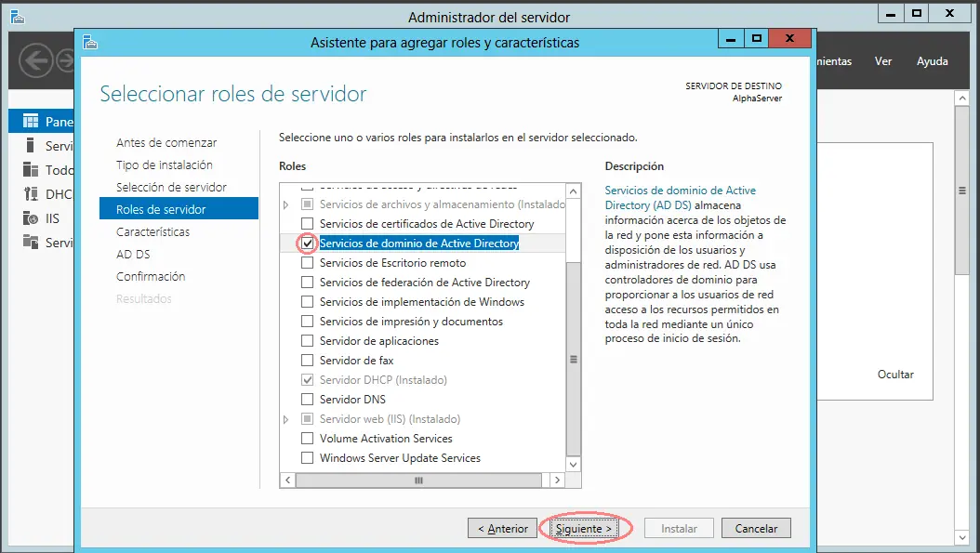Viewport: 980px width, 553px height.
Task: Click roles list scroll down arrow
Action: pyautogui.click(x=573, y=465)
